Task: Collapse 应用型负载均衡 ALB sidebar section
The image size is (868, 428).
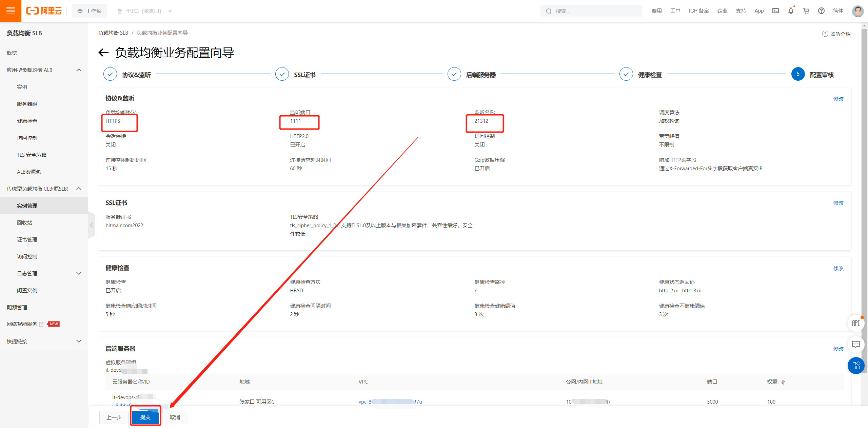Action: (x=79, y=70)
